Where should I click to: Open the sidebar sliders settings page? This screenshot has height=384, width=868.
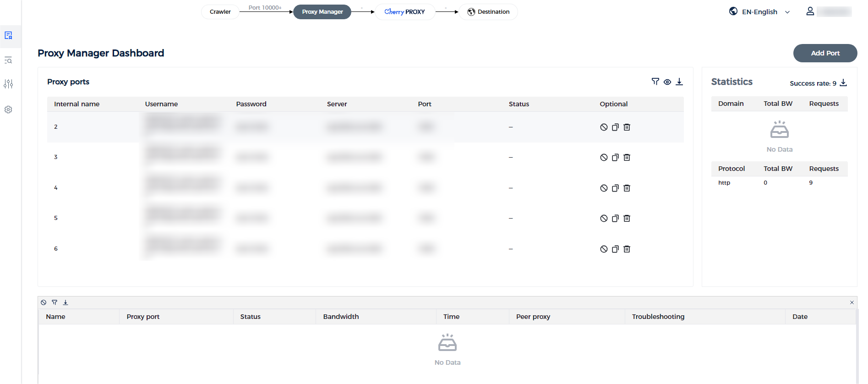tap(8, 84)
